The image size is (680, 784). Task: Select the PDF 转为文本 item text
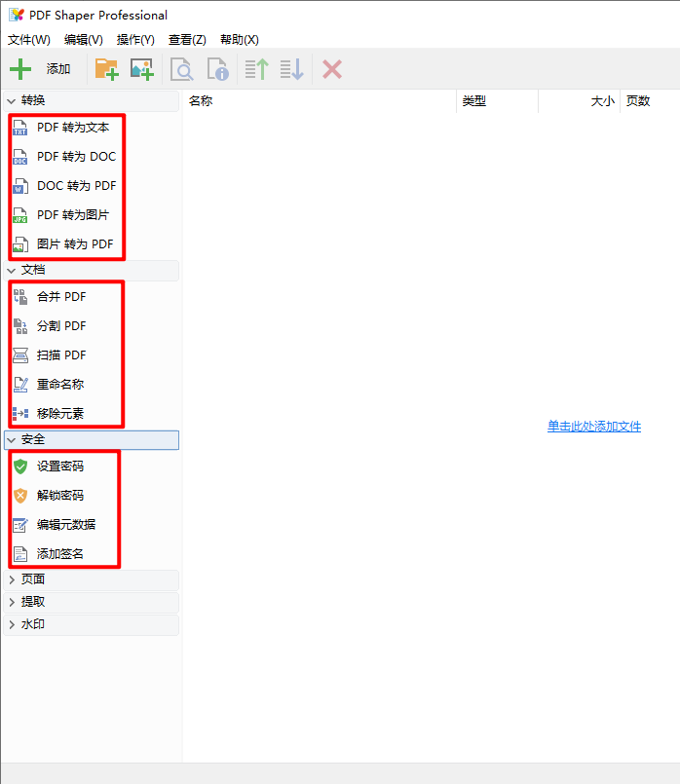[x=73, y=128]
